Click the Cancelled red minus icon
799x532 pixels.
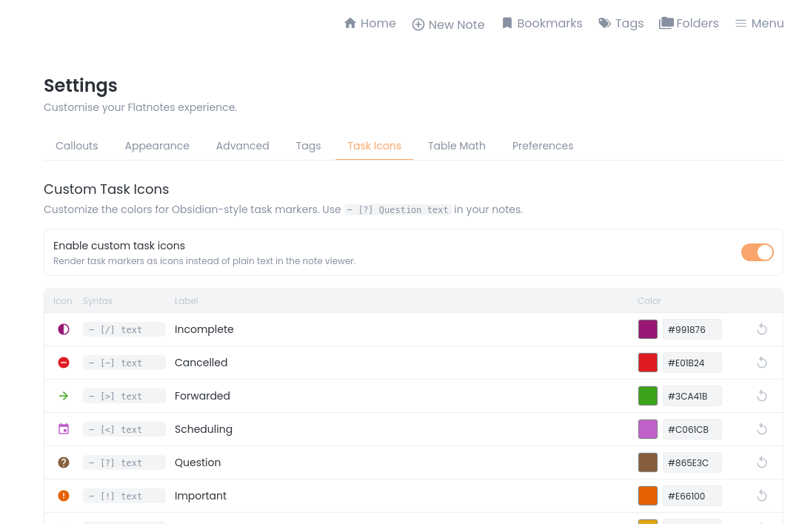[64, 363]
